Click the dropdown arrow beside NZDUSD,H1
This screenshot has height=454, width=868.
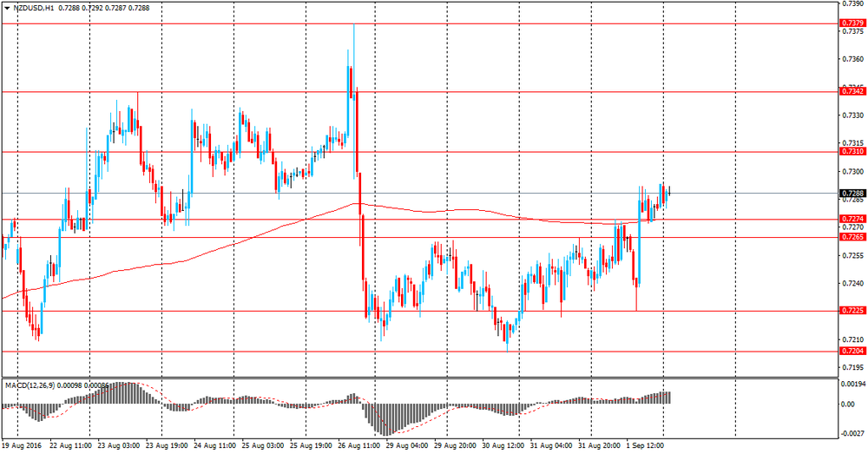[6, 8]
